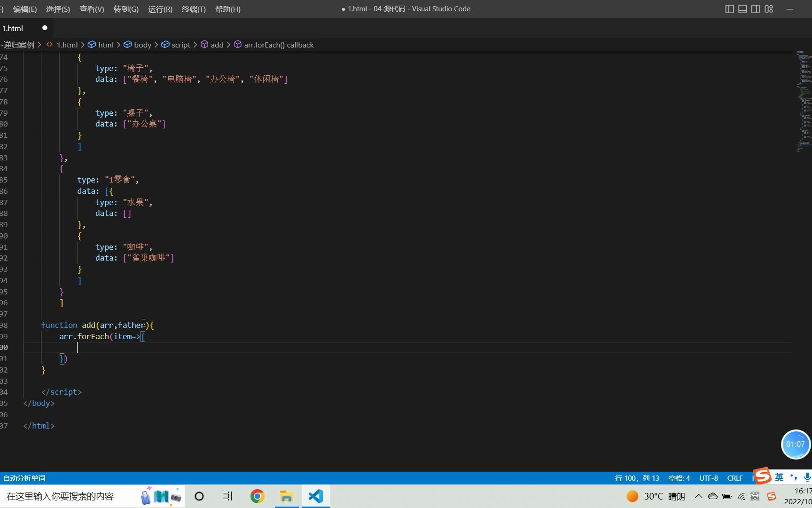Click unsaved dot on 1.html tab
Image resolution: width=812 pixels, height=508 pixels.
45,28
